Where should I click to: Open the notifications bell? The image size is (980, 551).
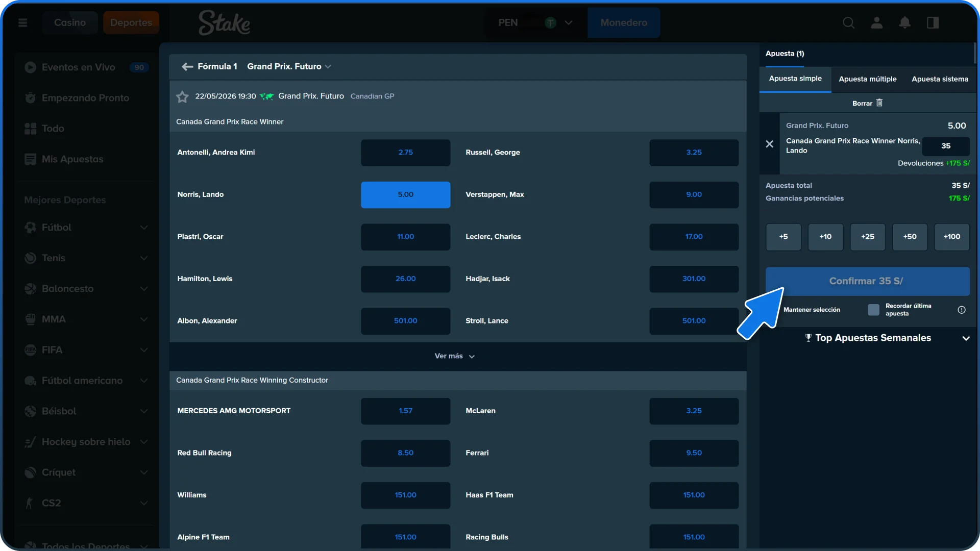tap(905, 22)
